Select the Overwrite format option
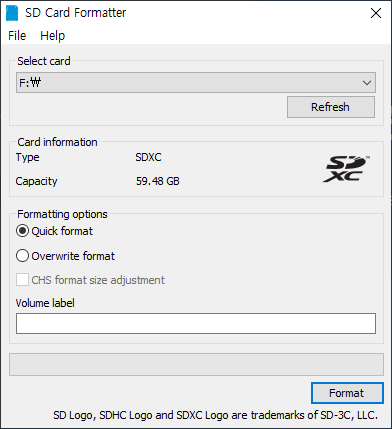The image size is (392, 429). (65, 256)
